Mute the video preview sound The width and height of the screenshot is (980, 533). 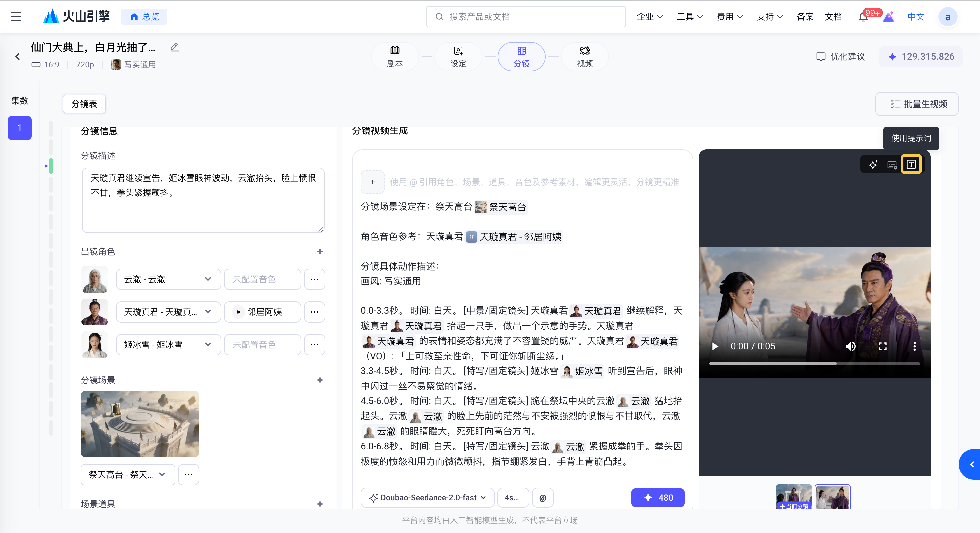coord(850,346)
